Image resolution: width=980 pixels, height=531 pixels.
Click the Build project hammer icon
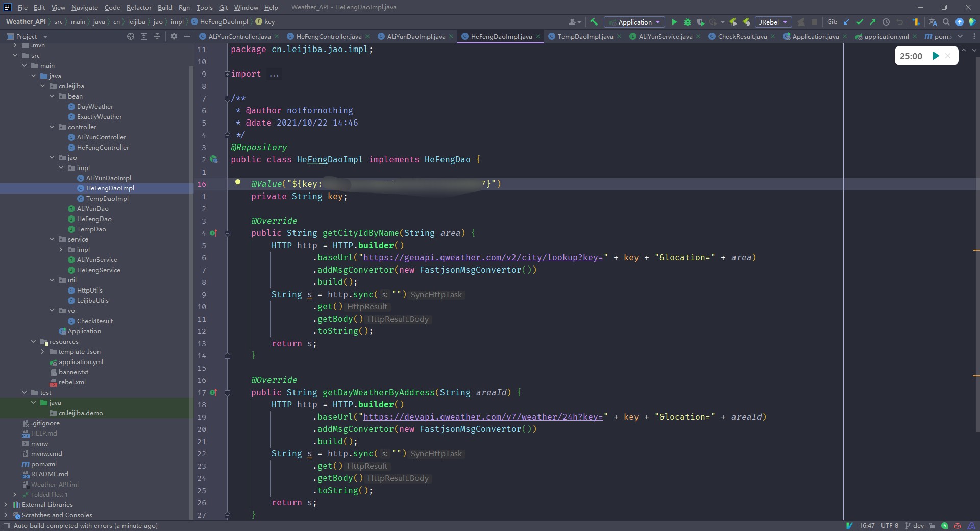pyautogui.click(x=594, y=22)
